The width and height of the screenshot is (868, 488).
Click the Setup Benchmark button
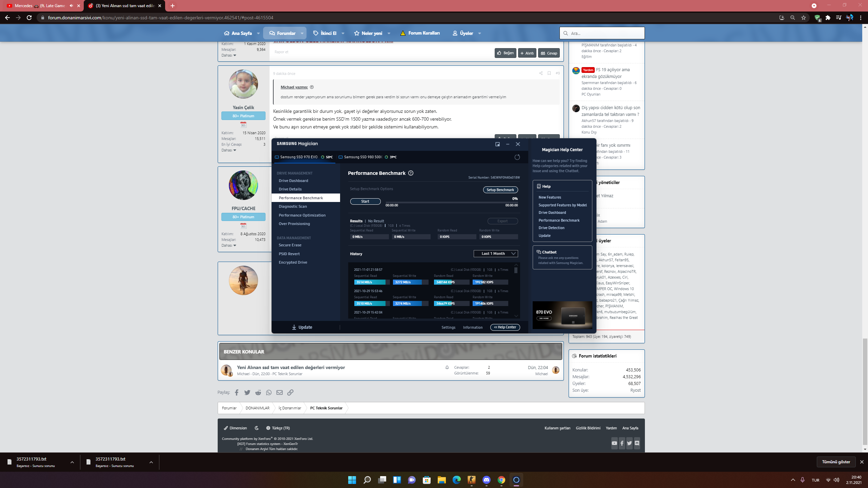(x=500, y=190)
